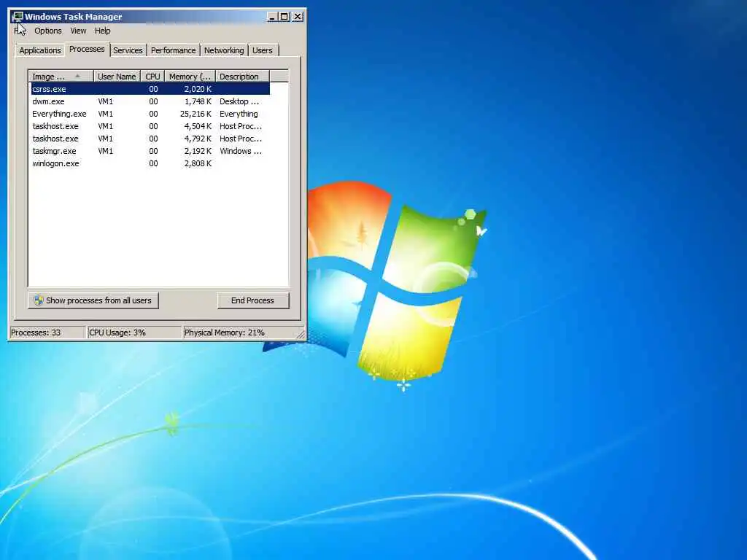This screenshot has height=560, width=747.
Task: Open the Options menu
Action: click(47, 31)
